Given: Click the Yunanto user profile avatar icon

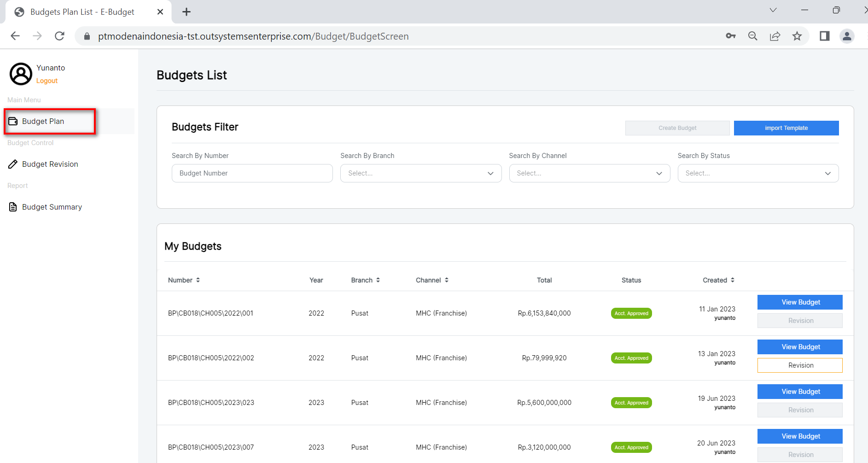Looking at the screenshot, I should 21,74.
